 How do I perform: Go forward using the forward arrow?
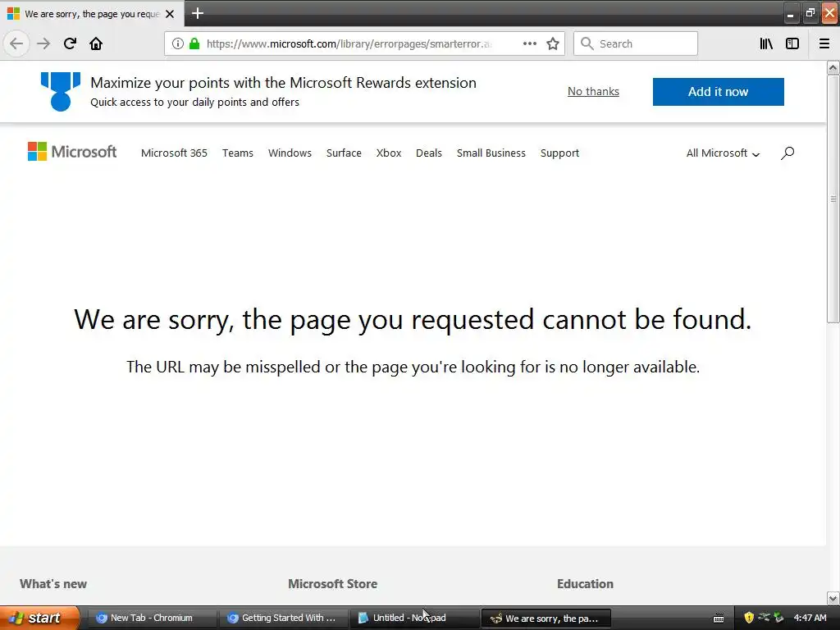click(x=43, y=43)
